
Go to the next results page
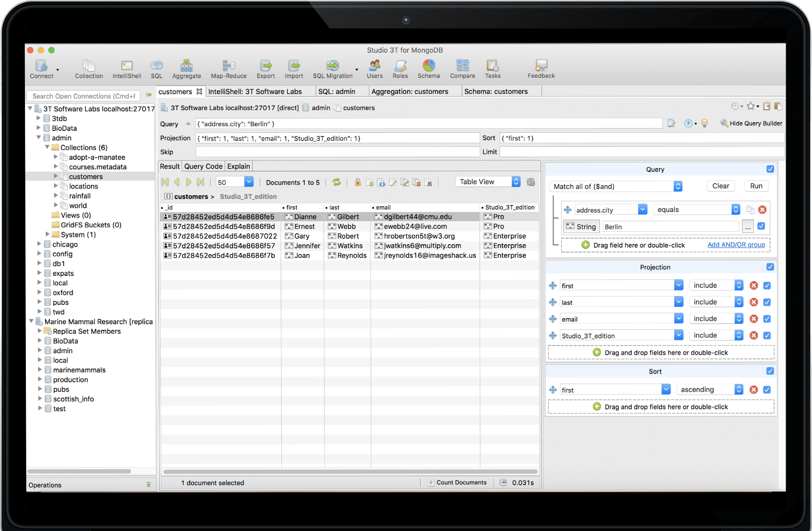(189, 182)
